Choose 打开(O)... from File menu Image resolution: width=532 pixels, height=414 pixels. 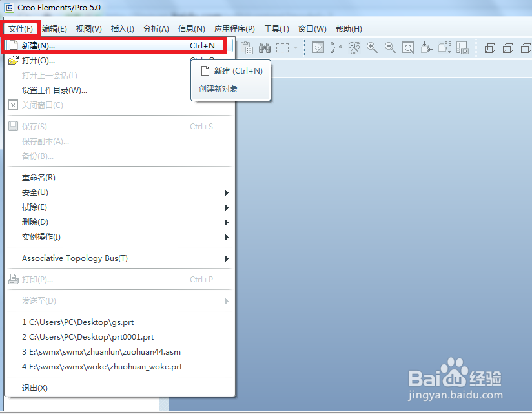click(x=119, y=61)
